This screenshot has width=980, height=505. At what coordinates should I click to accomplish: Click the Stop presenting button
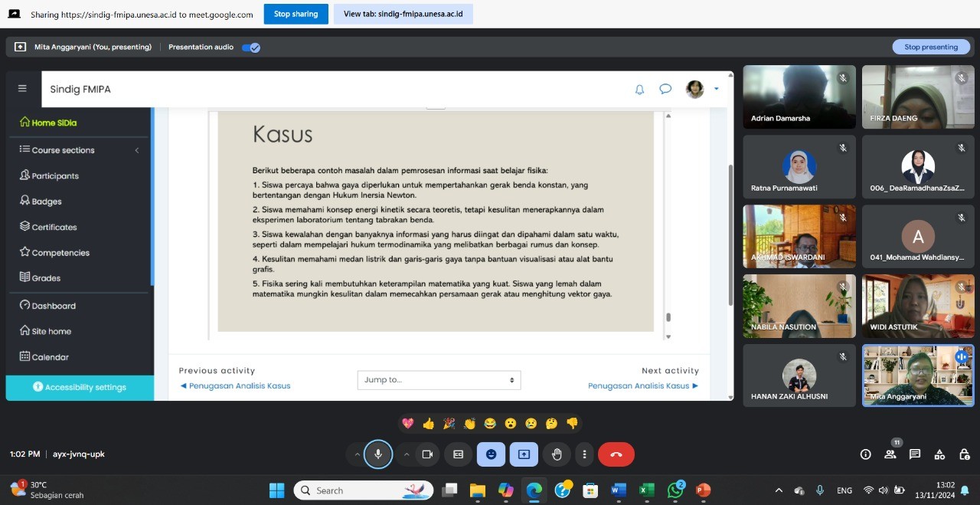pos(930,48)
